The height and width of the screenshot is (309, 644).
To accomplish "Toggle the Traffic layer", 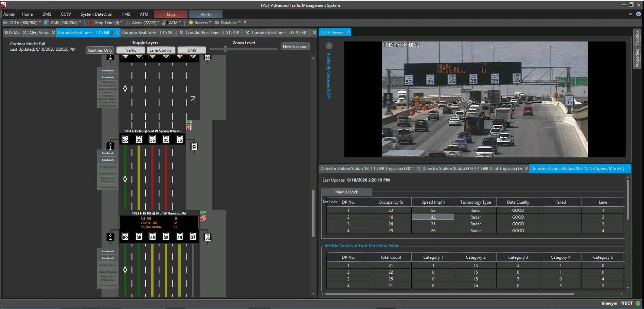I will point(130,50).
